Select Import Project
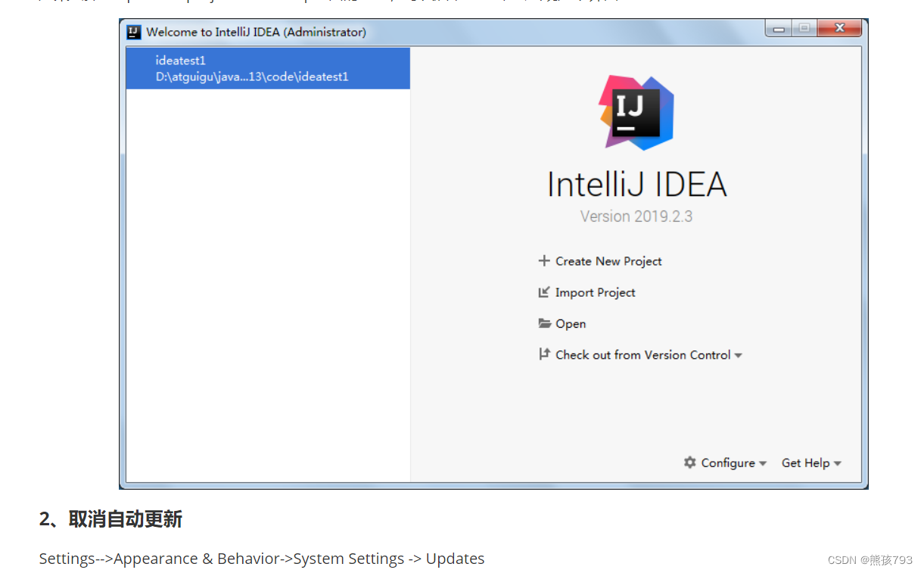The width and height of the screenshot is (924, 573). tap(595, 292)
